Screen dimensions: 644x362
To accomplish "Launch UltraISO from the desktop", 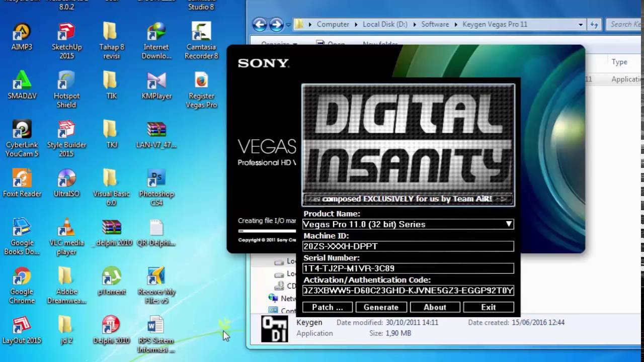I will (x=66, y=183).
